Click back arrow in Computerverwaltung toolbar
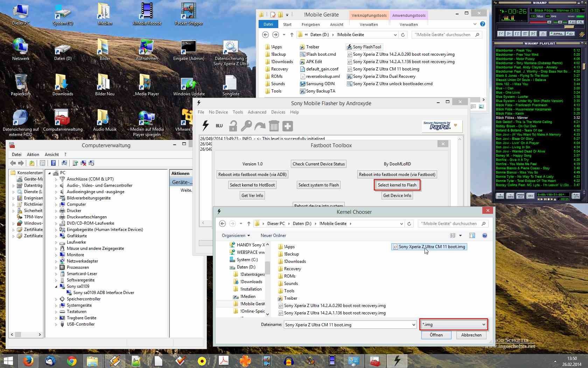Screen dimensions: 588x368 click(x=13, y=163)
